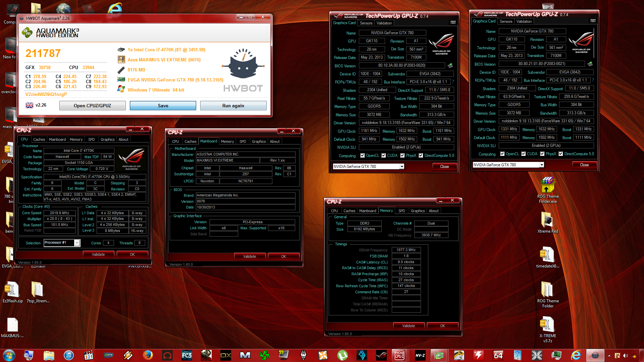
Task: Open AIDA64 from the taskbar
Action: [x=498, y=355]
